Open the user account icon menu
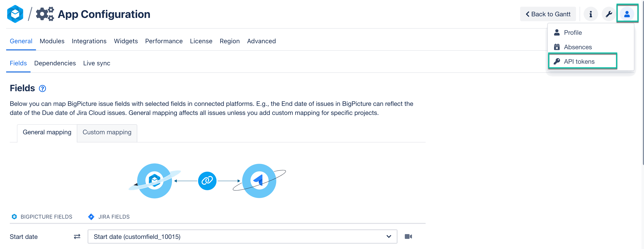This screenshot has height=249, width=644. 627,14
